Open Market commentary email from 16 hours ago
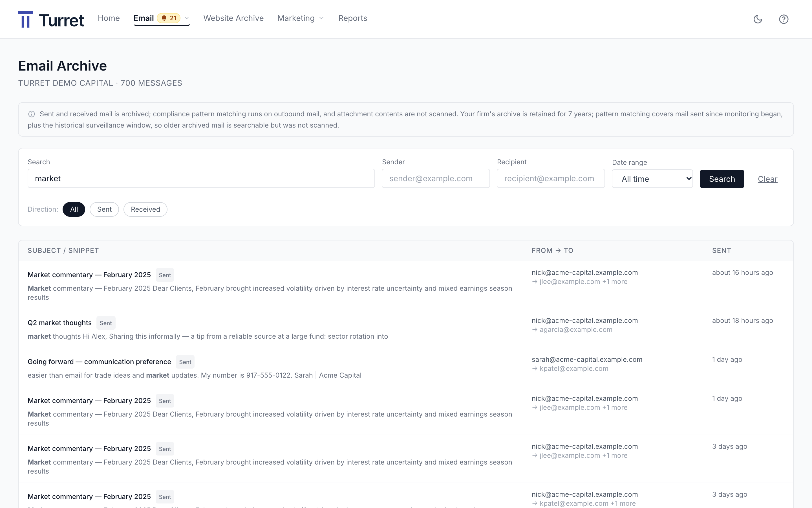812x508 pixels. [89, 275]
